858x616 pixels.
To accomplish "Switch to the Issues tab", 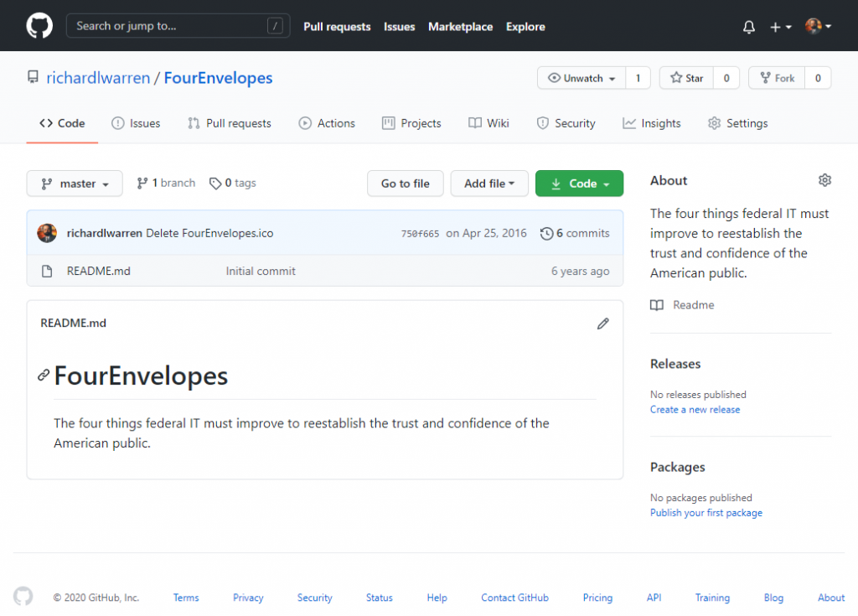I will tap(136, 123).
